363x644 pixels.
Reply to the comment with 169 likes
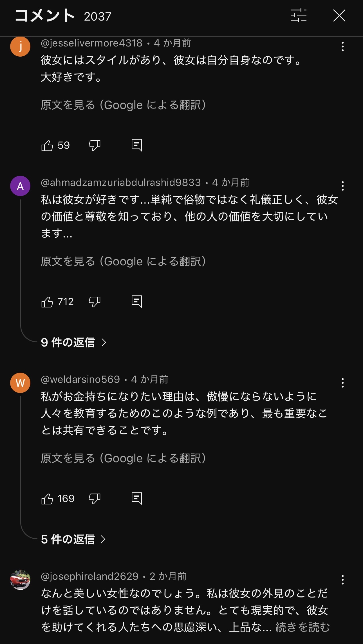click(x=137, y=499)
